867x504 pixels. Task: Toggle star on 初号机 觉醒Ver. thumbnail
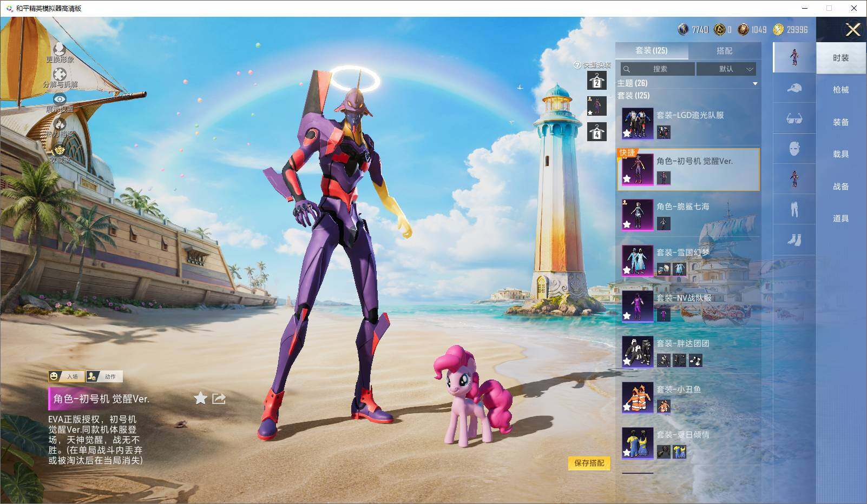click(x=627, y=178)
